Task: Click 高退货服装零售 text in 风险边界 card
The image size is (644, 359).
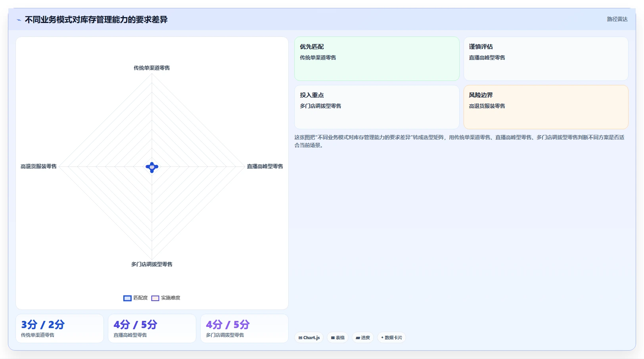Action: 487,106
